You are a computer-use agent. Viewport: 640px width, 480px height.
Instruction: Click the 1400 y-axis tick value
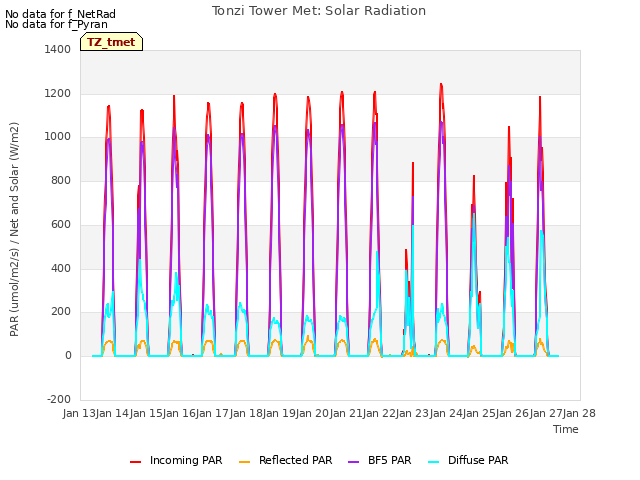[x=58, y=49]
